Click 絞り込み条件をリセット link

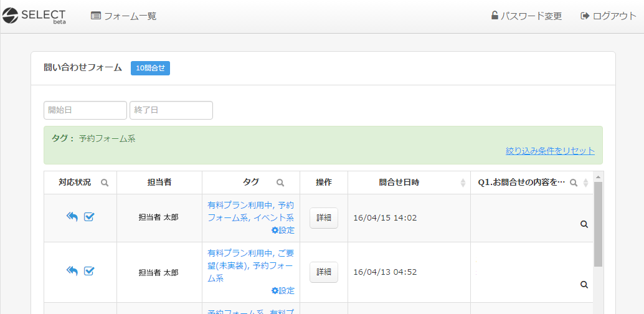click(550, 151)
